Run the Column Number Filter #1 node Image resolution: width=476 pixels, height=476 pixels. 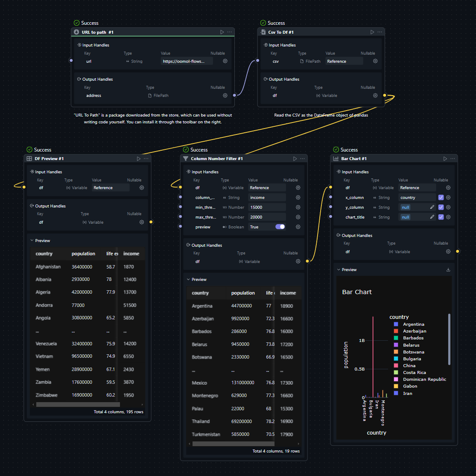coord(295,159)
